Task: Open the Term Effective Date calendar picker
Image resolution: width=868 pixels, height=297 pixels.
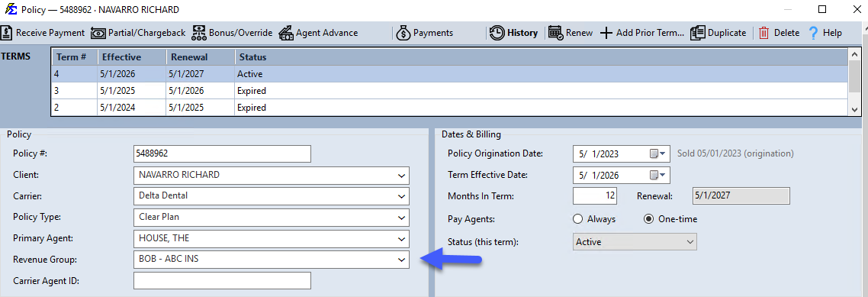Action: [657, 175]
